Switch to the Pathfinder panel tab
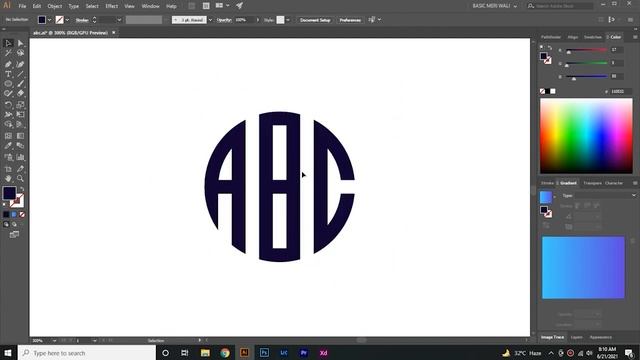 click(x=551, y=37)
